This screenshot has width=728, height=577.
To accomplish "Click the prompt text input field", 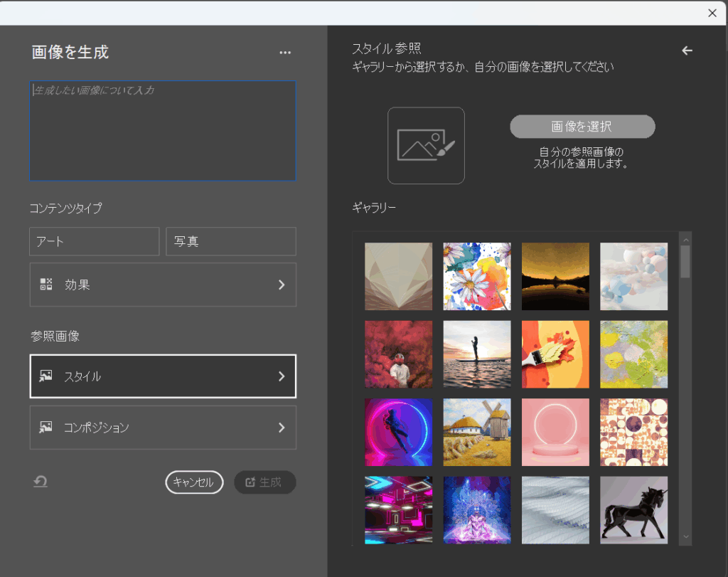I will (163, 131).
